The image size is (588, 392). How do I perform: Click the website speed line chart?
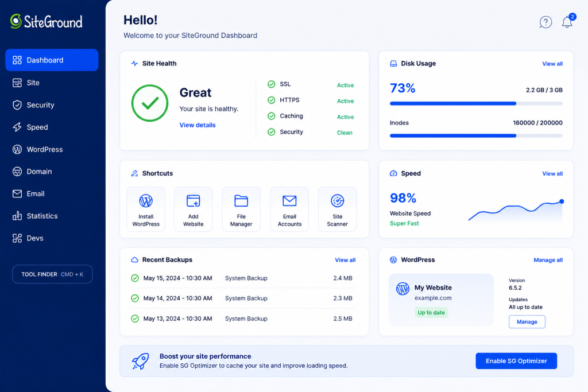tap(516, 211)
